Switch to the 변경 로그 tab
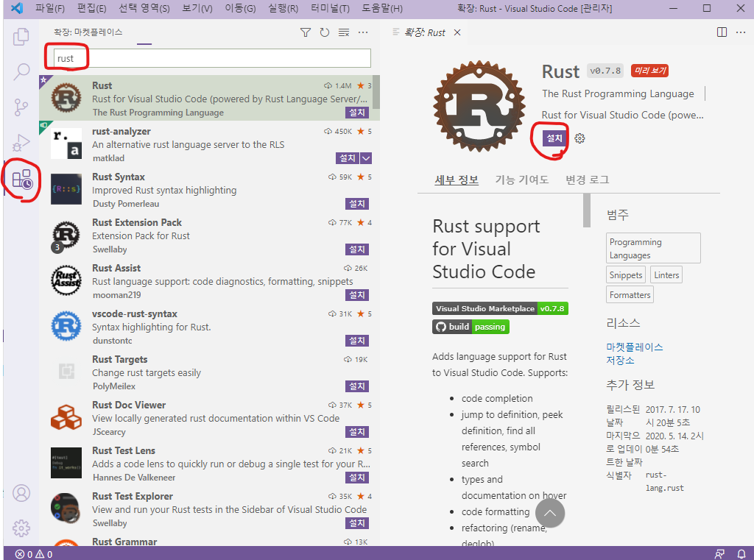 (x=587, y=180)
